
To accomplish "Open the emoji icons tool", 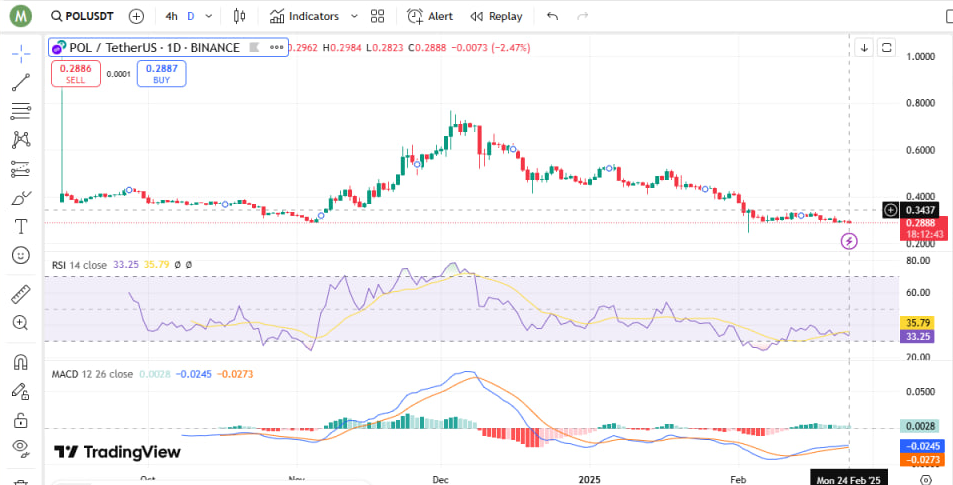I will coord(21,255).
